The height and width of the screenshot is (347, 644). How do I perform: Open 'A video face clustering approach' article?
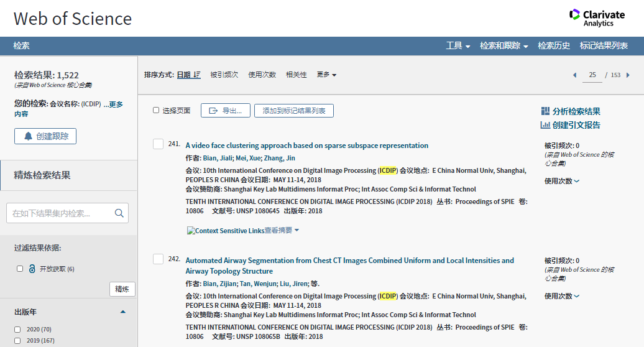pyautogui.click(x=307, y=146)
